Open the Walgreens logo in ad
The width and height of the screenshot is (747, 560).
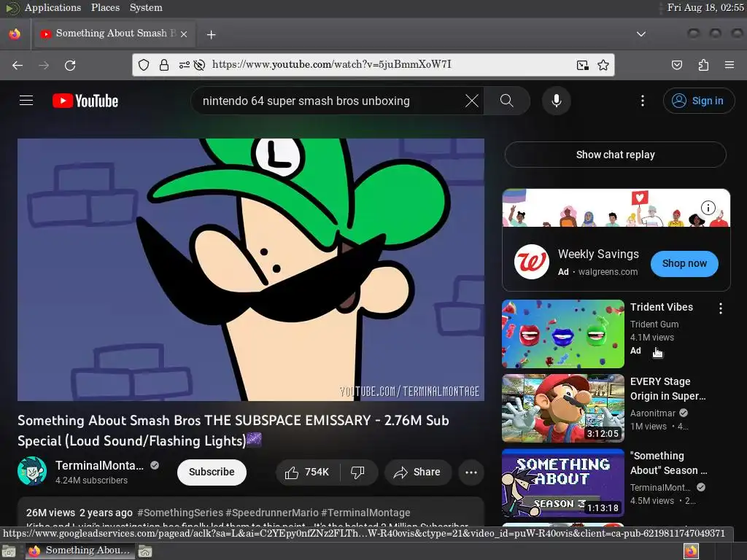[x=532, y=262]
